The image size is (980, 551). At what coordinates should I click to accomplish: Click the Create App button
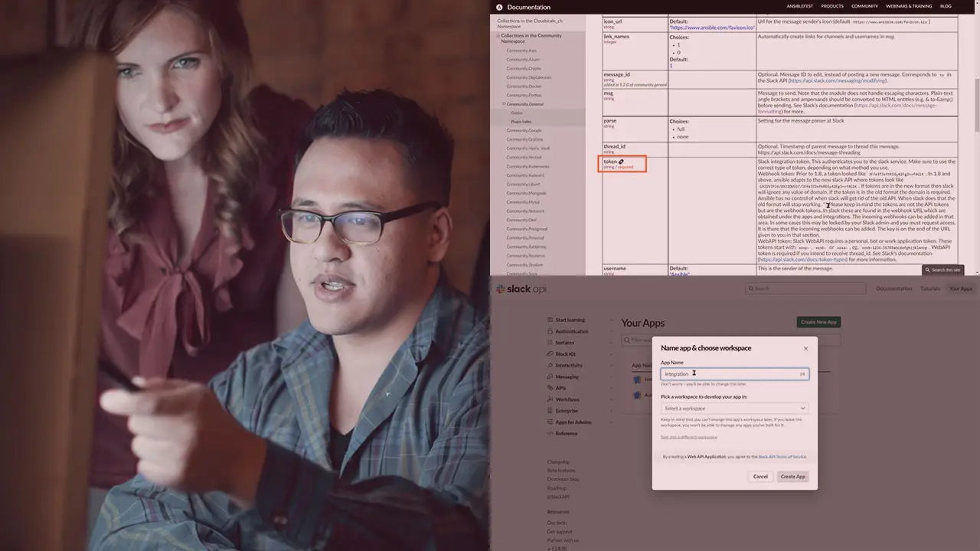point(792,476)
